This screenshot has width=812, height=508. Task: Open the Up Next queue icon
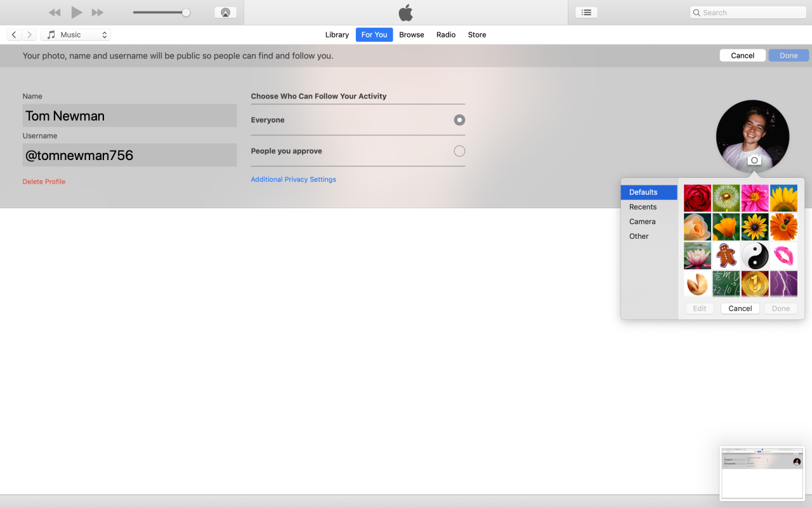click(x=586, y=11)
